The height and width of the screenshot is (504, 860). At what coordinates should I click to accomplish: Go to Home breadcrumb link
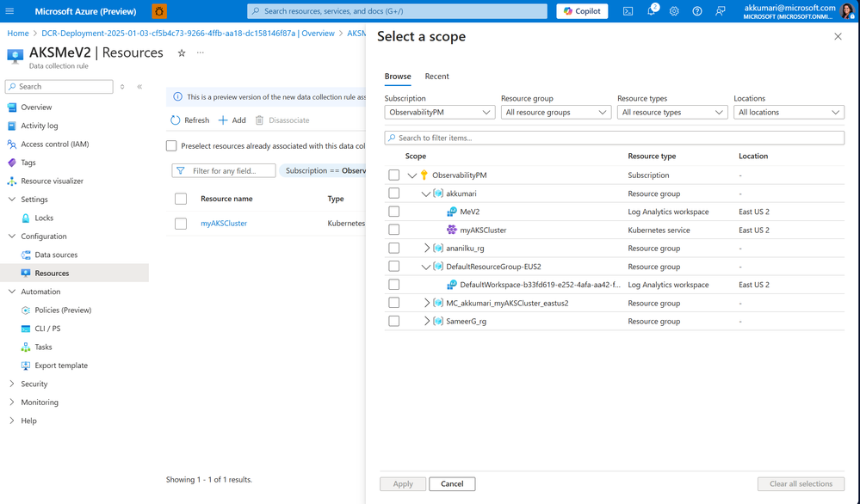pos(18,34)
